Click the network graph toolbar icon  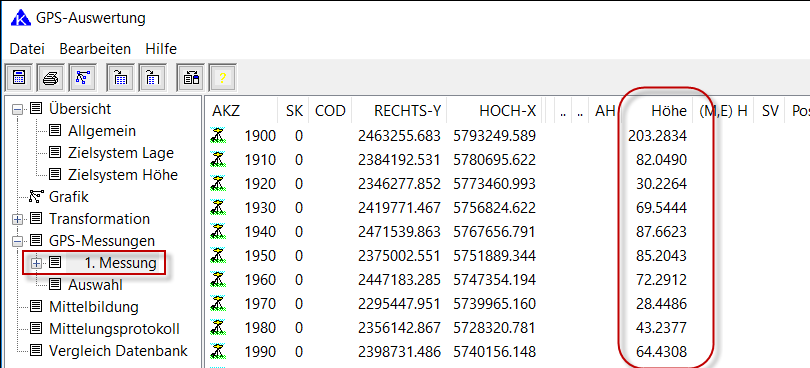(83, 78)
